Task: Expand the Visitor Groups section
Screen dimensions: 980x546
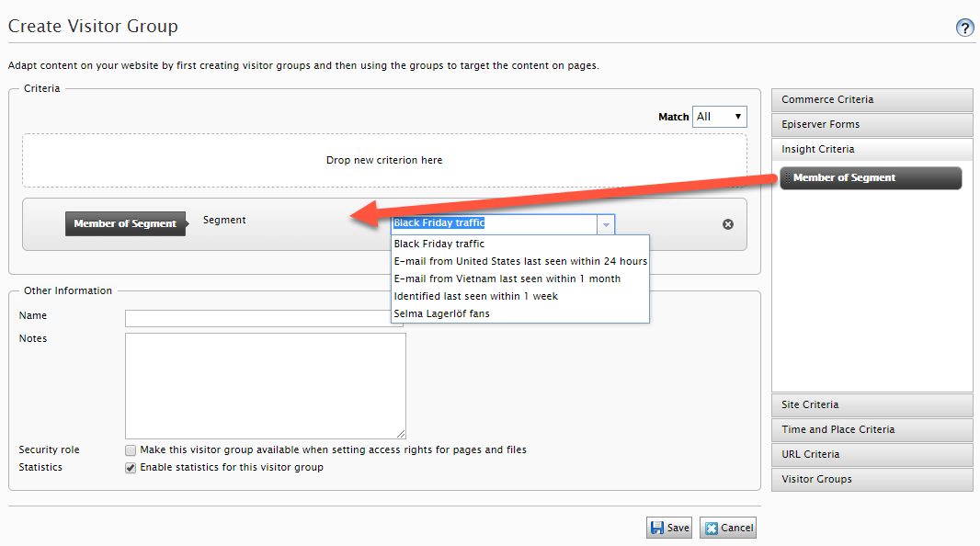Action: coord(870,479)
